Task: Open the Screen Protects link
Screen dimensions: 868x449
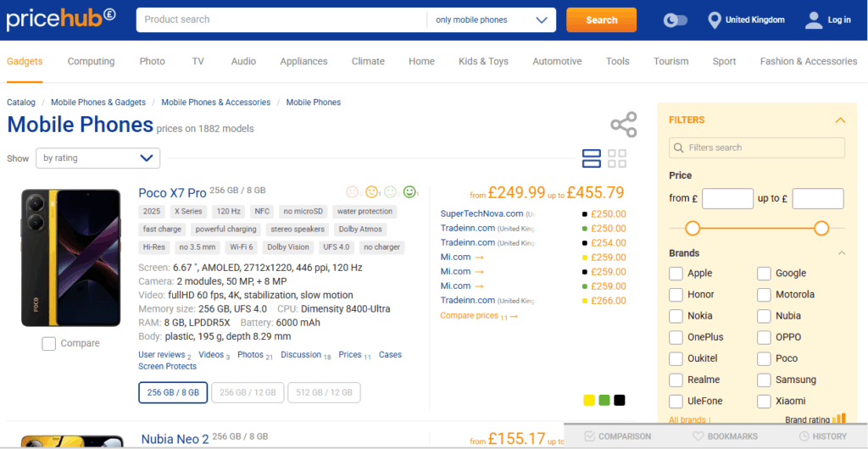Action: (x=167, y=367)
